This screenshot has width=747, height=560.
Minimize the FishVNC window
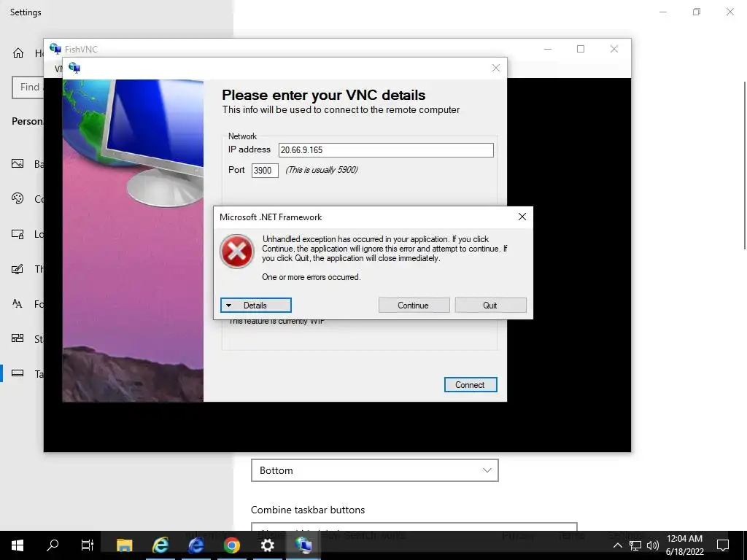tap(548, 49)
